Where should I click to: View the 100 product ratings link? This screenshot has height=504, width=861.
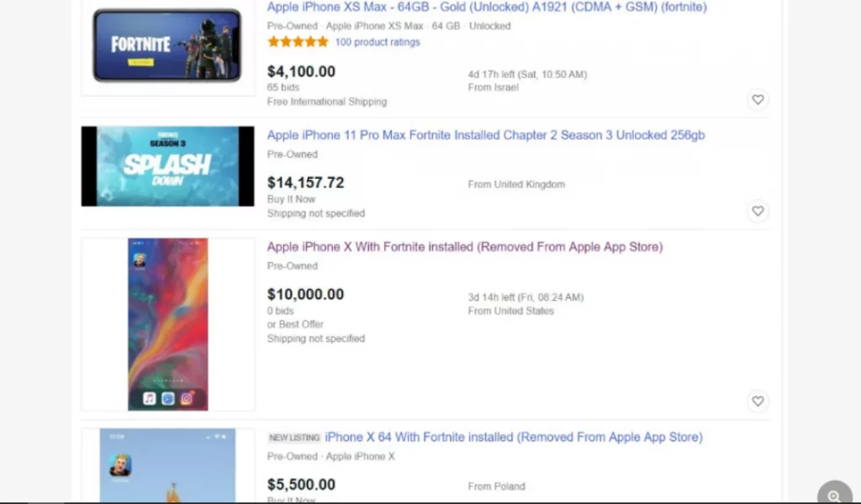pos(378,42)
